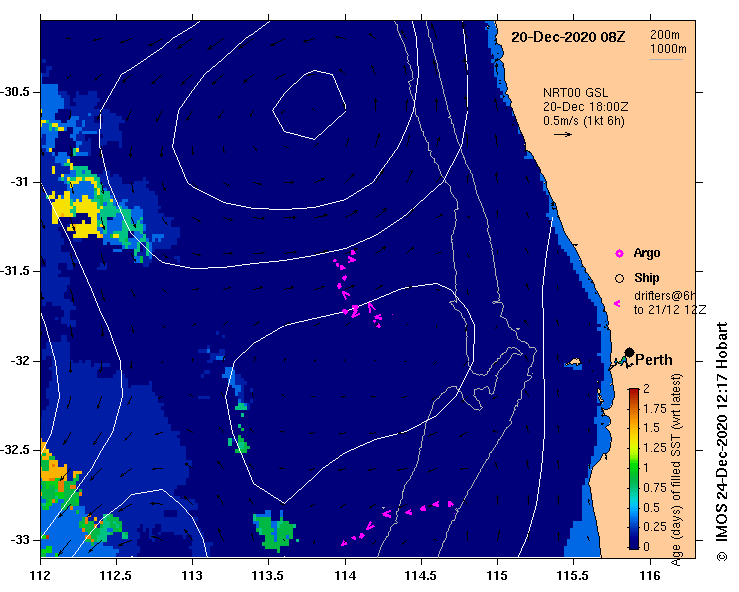Screen dimensions: 739x592
Task: Click latitude axis label -30.5
Action: tap(15, 92)
